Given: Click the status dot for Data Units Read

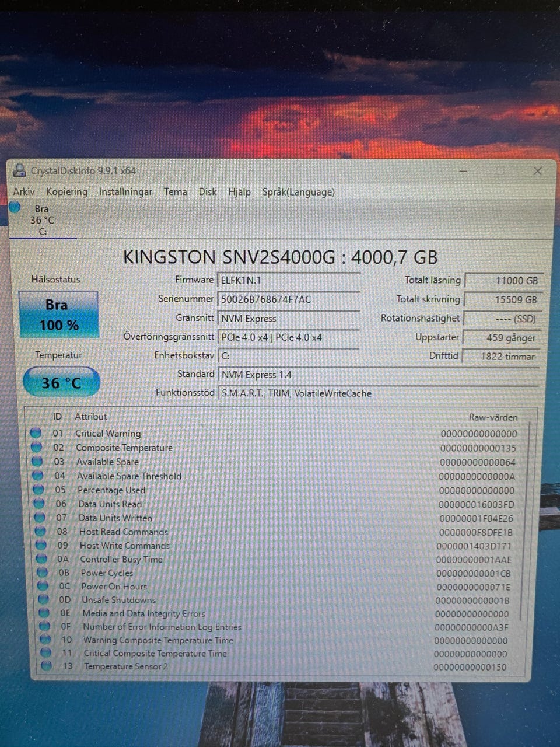Looking at the screenshot, I should (x=39, y=504).
